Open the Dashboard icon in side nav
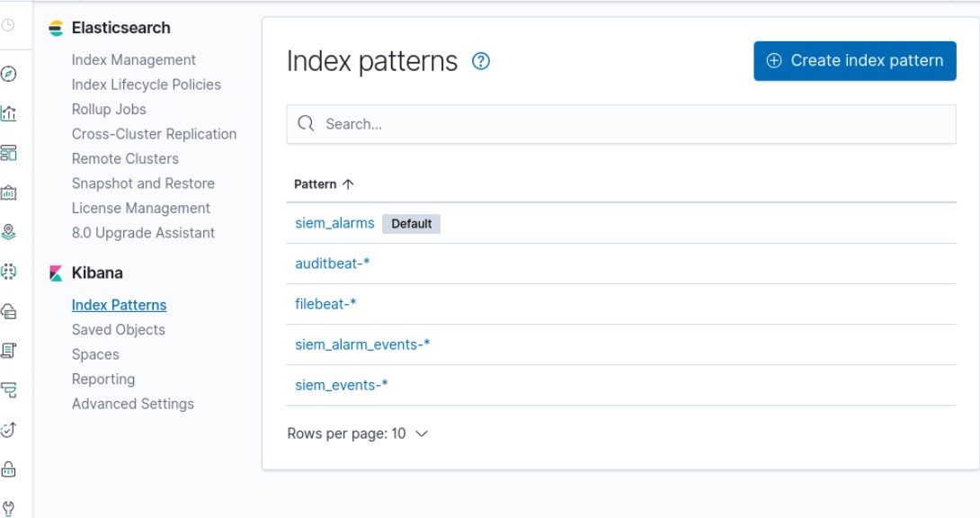The image size is (980, 518). (x=8, y=153)
